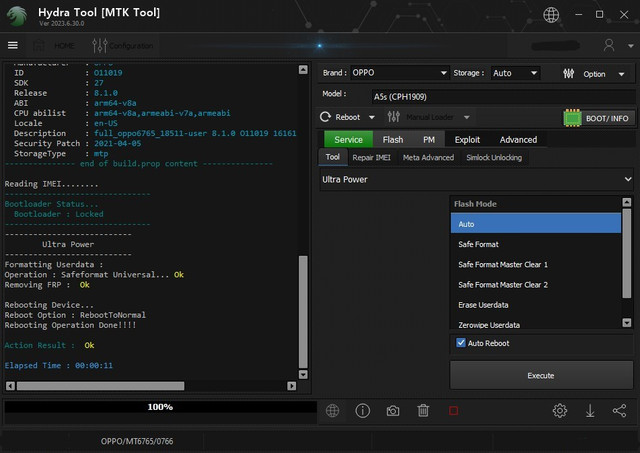The image size is (640, 453).
Task: Select Zerowipe Userdata flash mode
Action: (x=536, y=324)
